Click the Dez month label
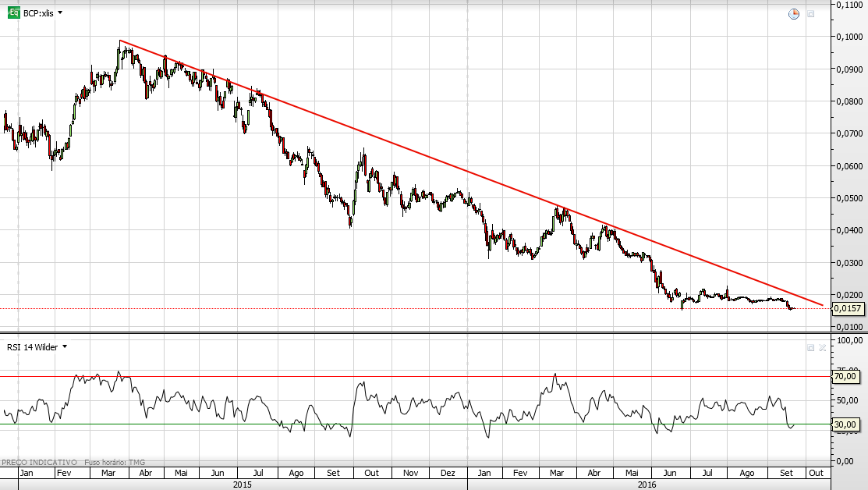This screenshot has width=868, height=490. pos(448,473)
